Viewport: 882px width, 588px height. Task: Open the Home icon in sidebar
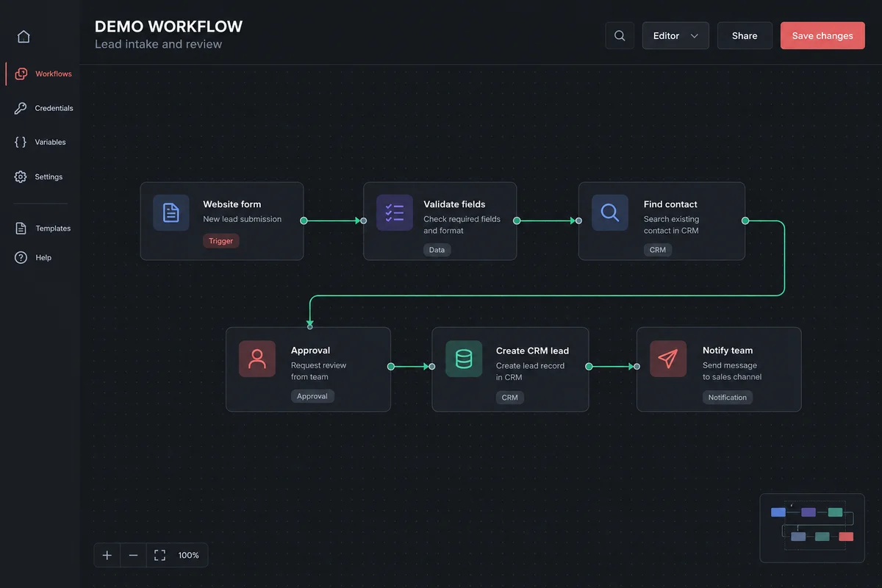pyautogui.click(x=24, y=36)
